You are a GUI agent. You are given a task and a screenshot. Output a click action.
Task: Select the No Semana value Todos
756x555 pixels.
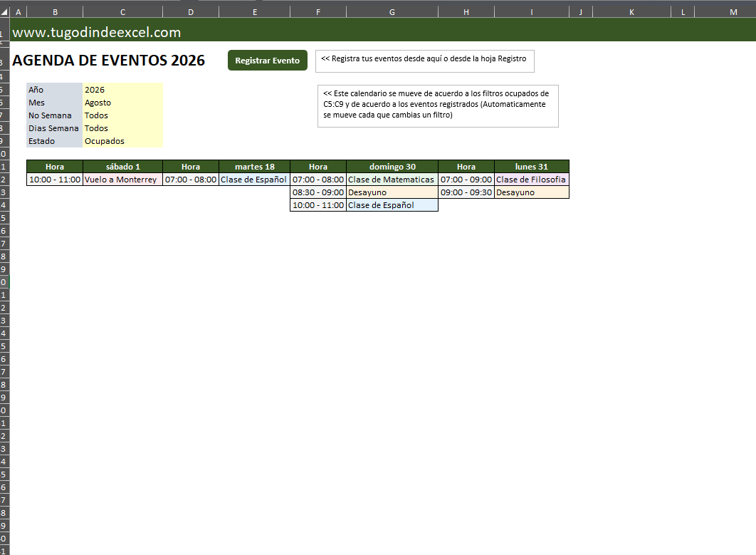123,115
